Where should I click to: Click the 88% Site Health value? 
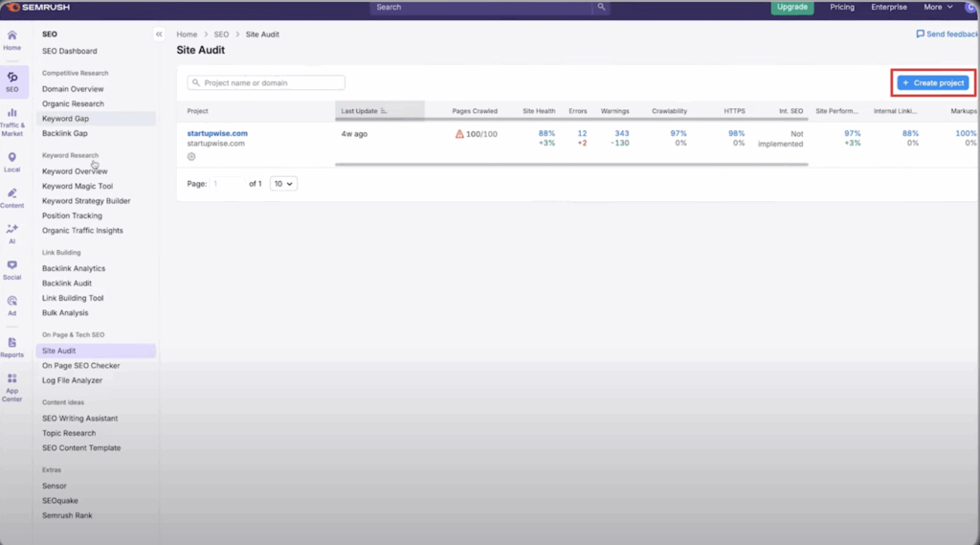click(x=546, y=133)
